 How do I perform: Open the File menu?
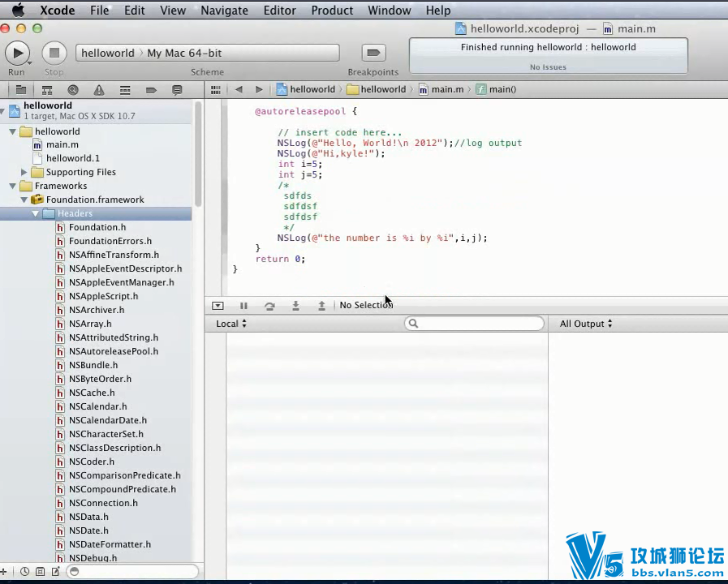(x=99, y=11)
